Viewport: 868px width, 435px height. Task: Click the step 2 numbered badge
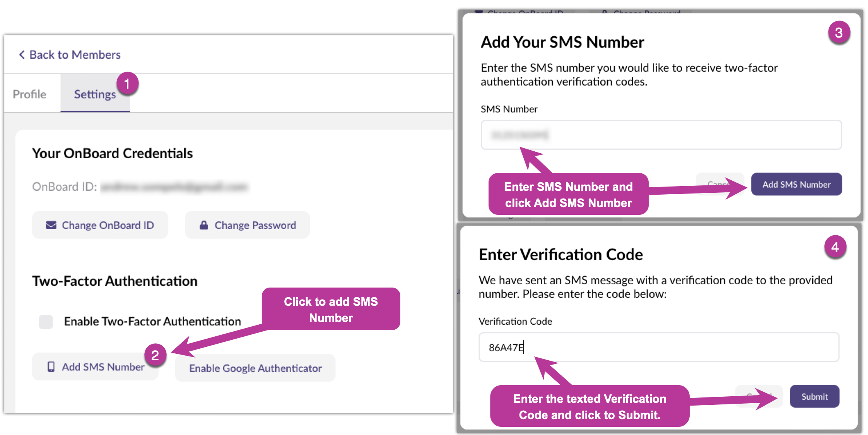(x=155, y=355)
